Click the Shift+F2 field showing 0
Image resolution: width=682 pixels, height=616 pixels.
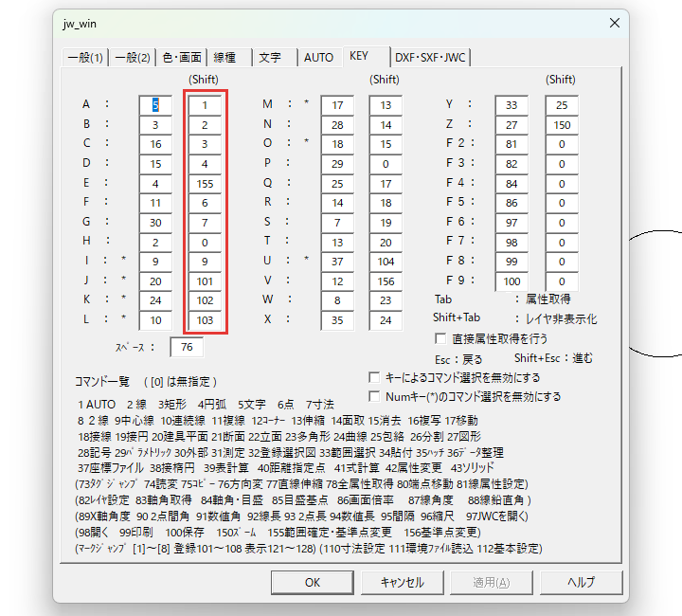[x=562, y=144]
